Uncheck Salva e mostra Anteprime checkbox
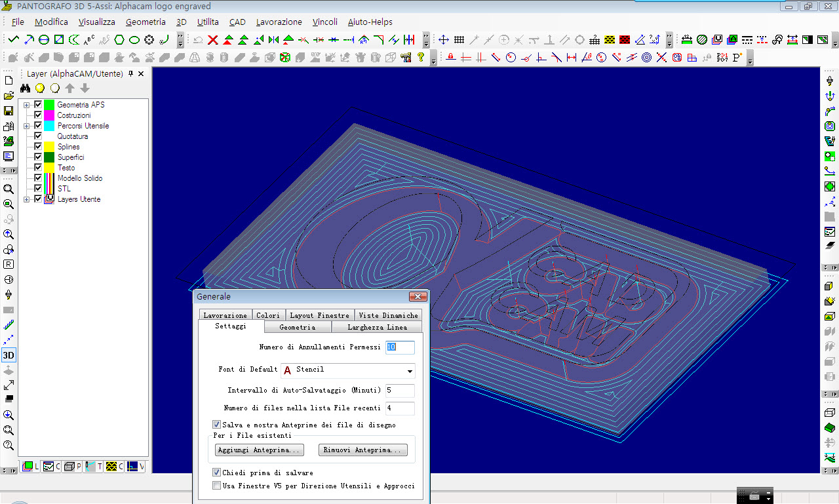 pyautogui.click(x=217, y=425)
